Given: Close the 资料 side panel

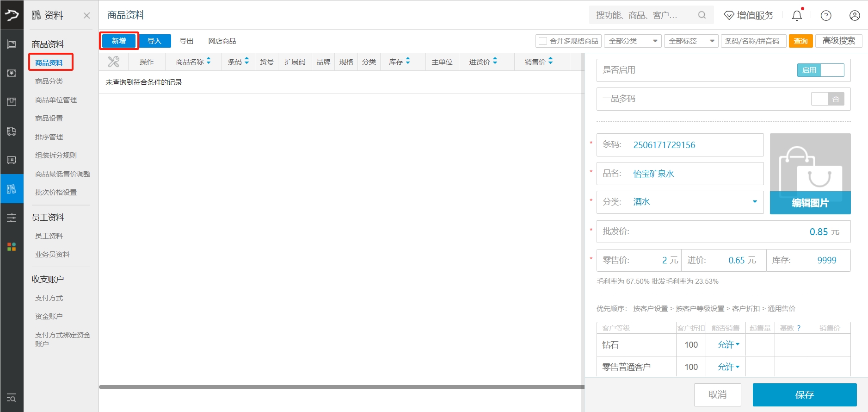Looking at the screenshot, I should (x=86, y=16).
